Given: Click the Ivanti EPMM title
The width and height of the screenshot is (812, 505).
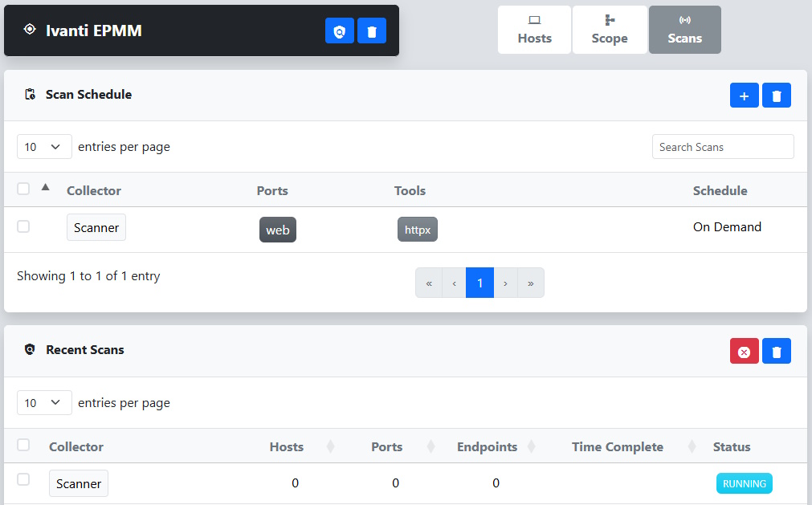Looking at the screenshot, I should point(94,31).
